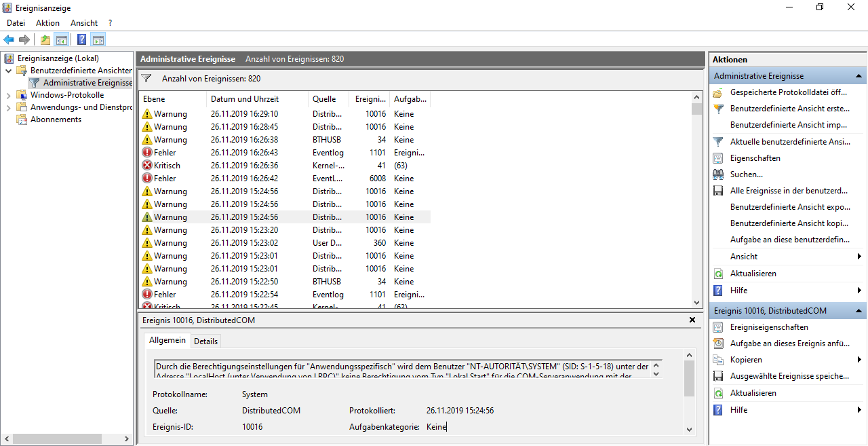868x446 pixels.
Task: Select Abonnements in the tree
Action: click(x=56, y=119)
